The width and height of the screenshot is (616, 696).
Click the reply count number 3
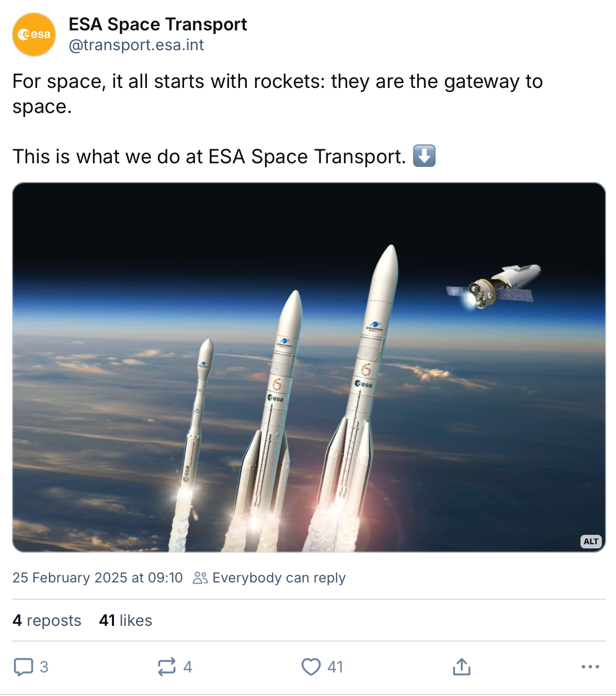pyautogui.click(x=44, y=667)
